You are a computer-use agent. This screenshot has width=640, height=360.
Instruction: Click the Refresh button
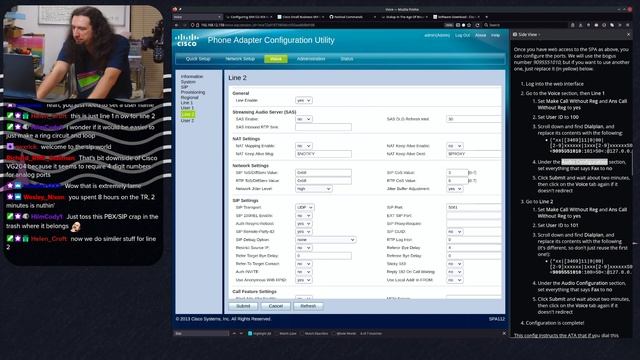coord(308,306)
